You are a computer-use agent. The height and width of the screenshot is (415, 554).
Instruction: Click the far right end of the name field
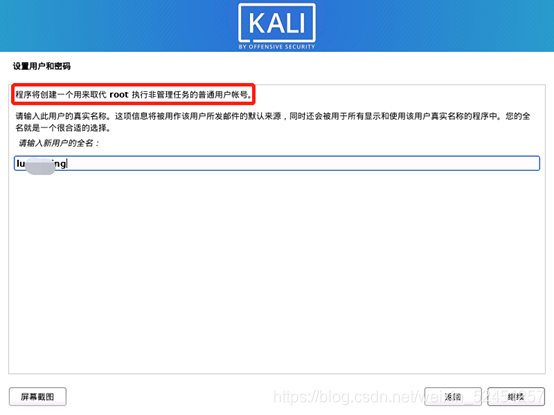534,163
